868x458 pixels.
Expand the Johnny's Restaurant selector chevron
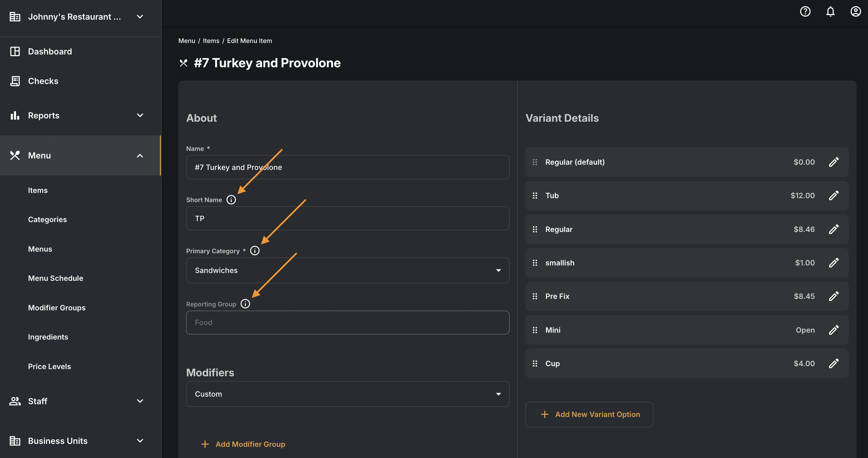[x=140, y=16]
